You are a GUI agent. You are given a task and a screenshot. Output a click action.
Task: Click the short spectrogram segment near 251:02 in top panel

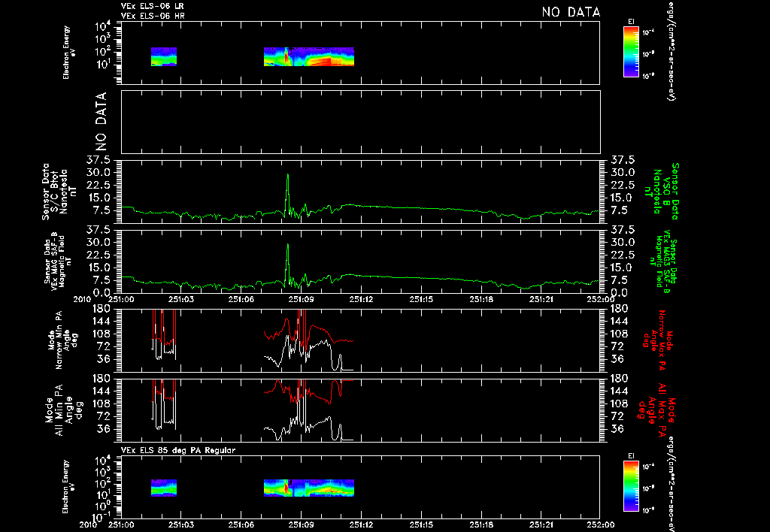(x=163, y=56)
